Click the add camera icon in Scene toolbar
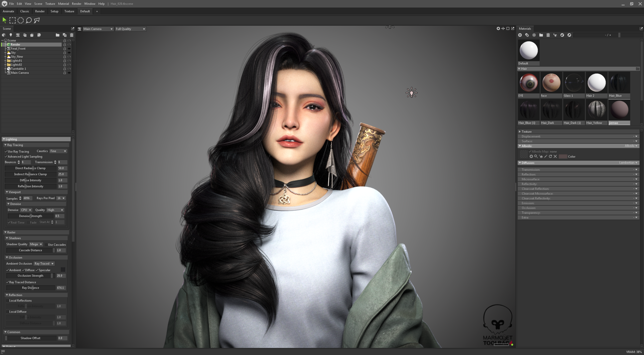Image resolution: width=644 pixels, height=355 pixels. click(x=18, y=35)
